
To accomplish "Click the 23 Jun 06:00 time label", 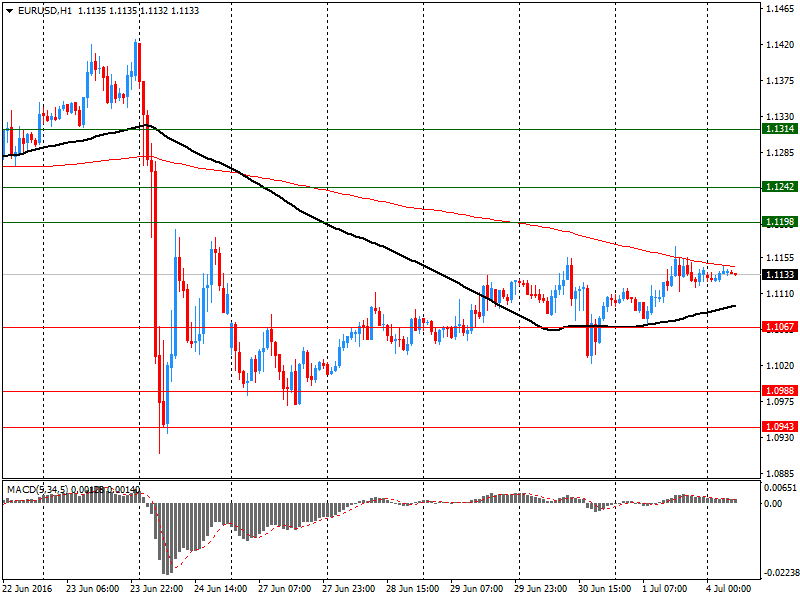I will coord(92,589).
